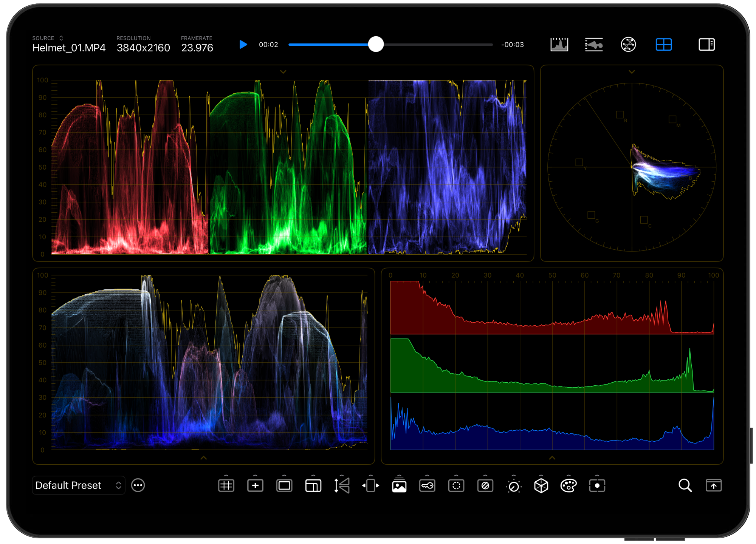Expand options above the LUT cube icon
Image resolution: width=756 pixels, height=544 pixels.
(541, 475)
